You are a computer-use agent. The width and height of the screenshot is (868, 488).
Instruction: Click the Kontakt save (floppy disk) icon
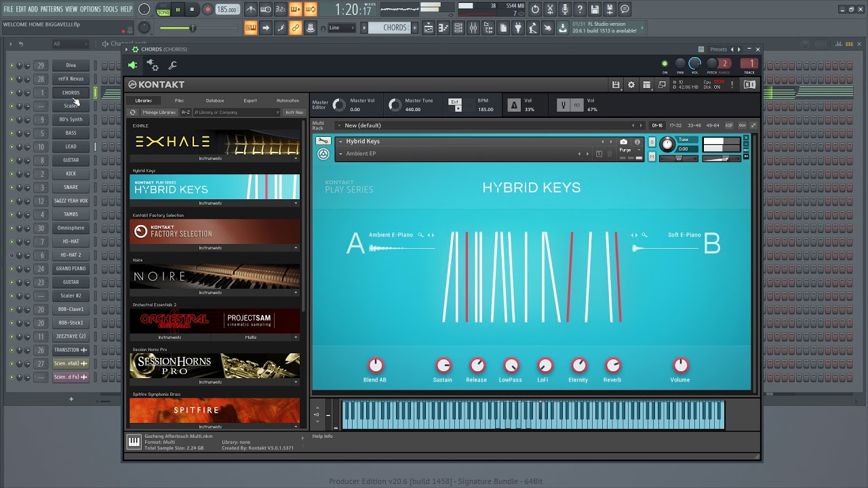click(616, 85)
